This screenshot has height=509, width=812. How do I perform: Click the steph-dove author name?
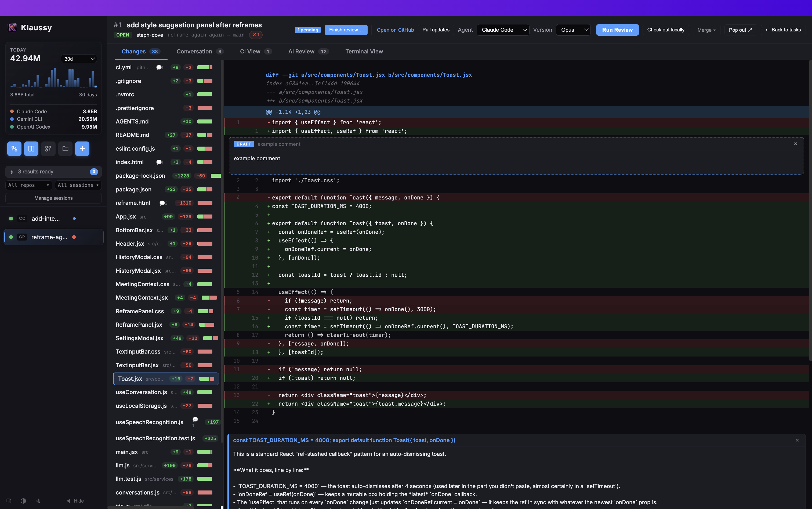point(150,35)
